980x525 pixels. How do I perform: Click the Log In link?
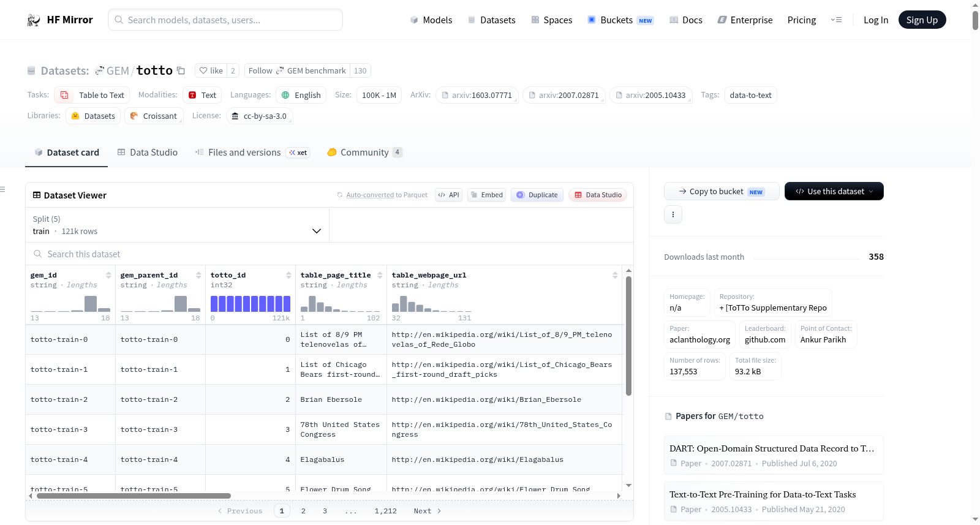(876, 20)
